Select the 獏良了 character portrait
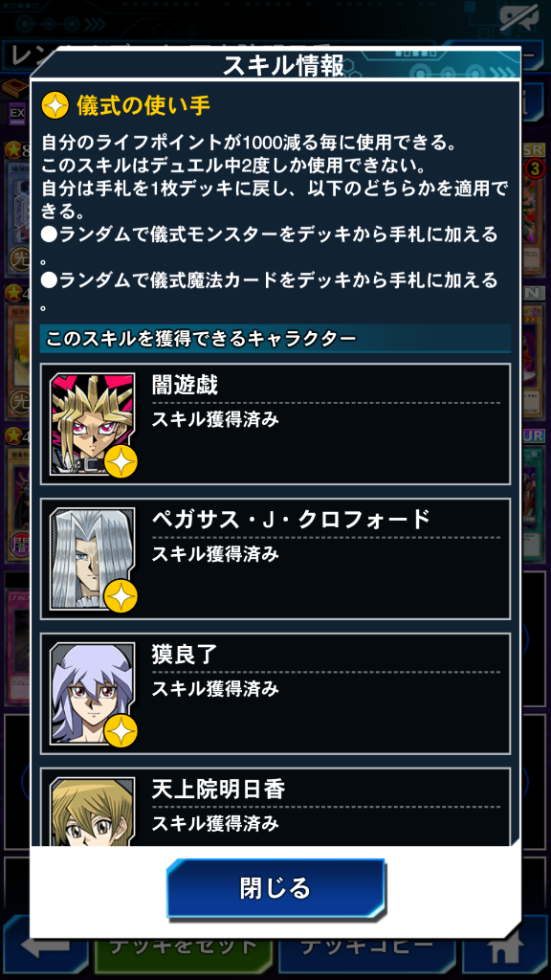Viewport: 551px width, 980px height. click(93, 694)
